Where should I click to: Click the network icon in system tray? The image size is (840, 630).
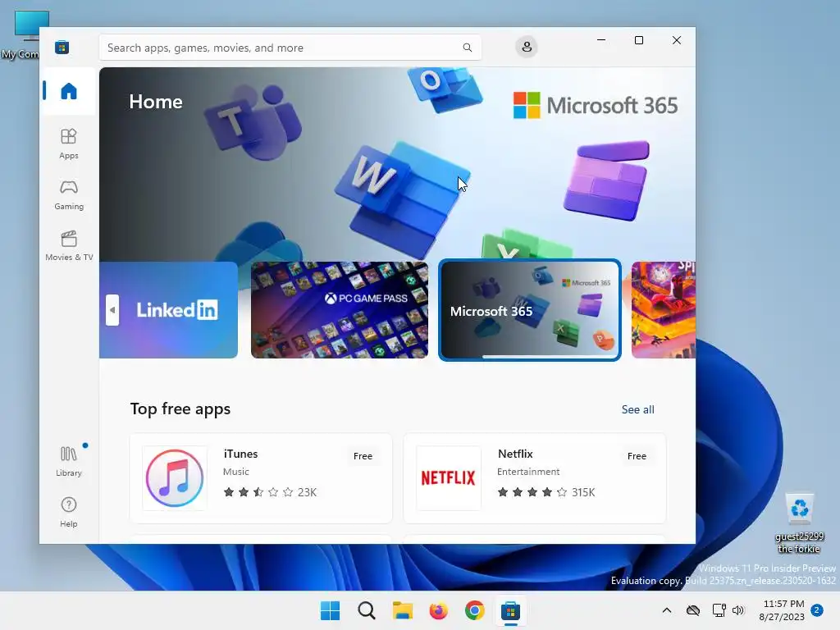[719, 610]
